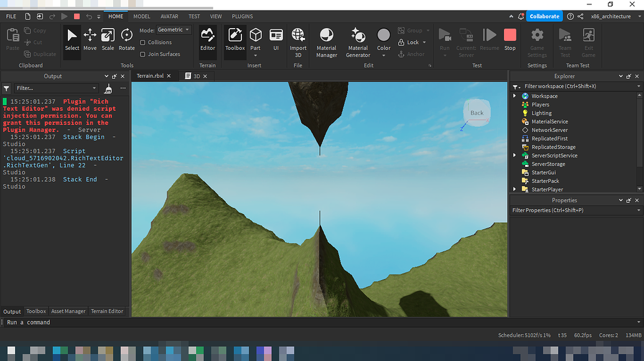
Task: Open the help question mark icon
Action: tap(570, 16)
